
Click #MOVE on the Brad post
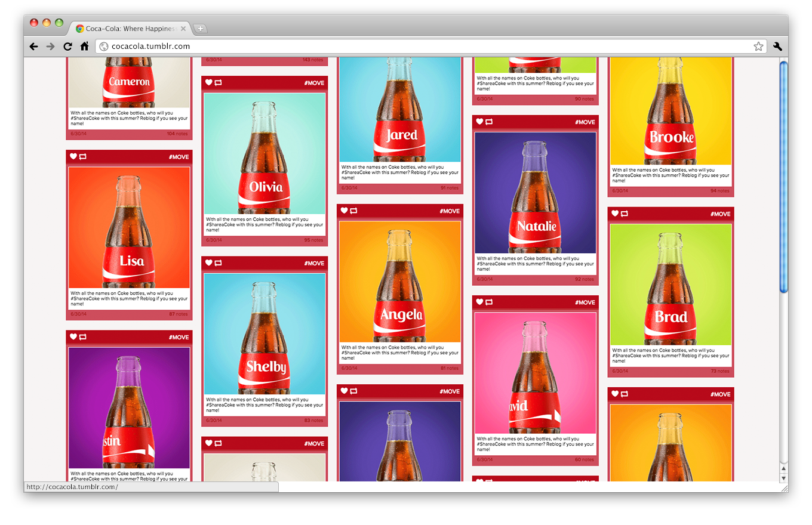click(x=721, y=214)
